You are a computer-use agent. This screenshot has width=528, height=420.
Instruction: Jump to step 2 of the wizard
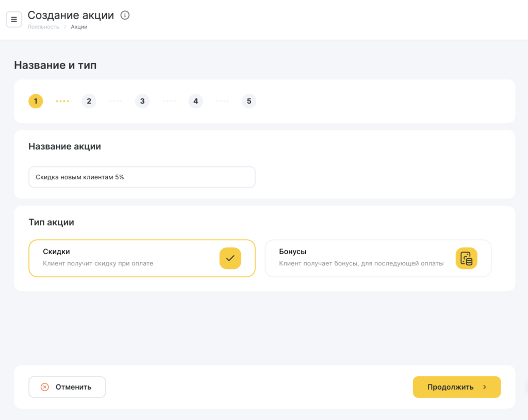click(89, 101)
